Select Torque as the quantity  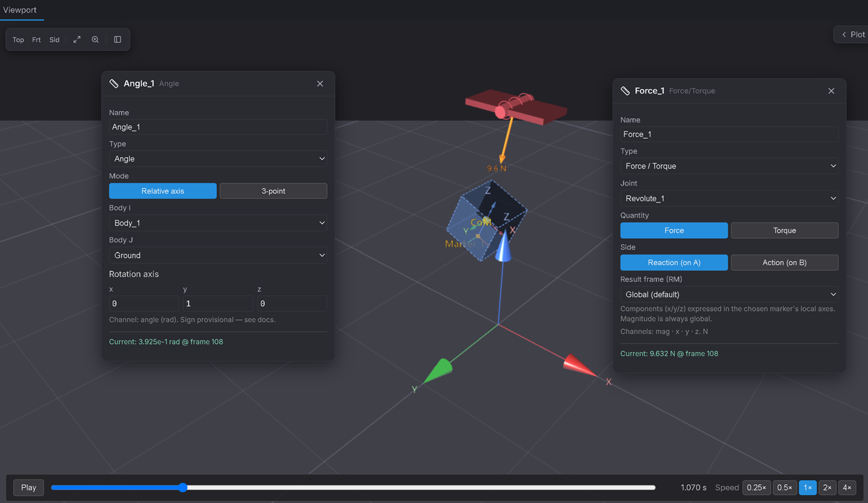pyautogui.click(x=784, y=230)
